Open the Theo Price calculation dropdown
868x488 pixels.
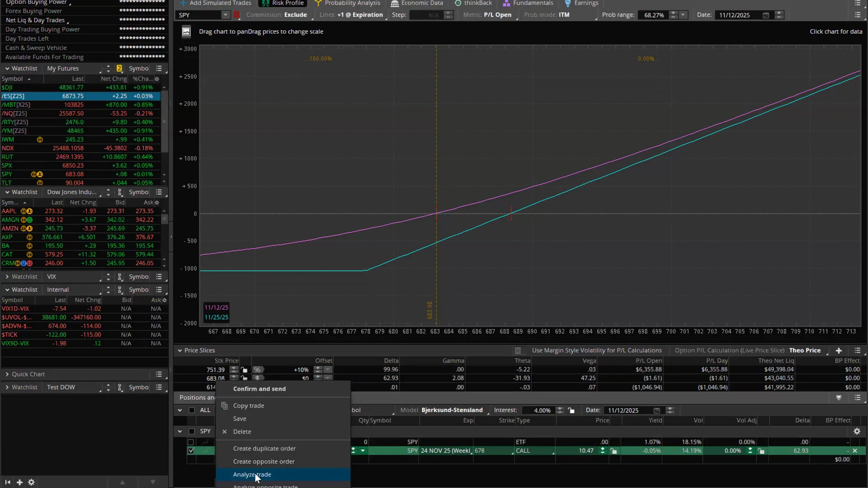pos(805,350)
